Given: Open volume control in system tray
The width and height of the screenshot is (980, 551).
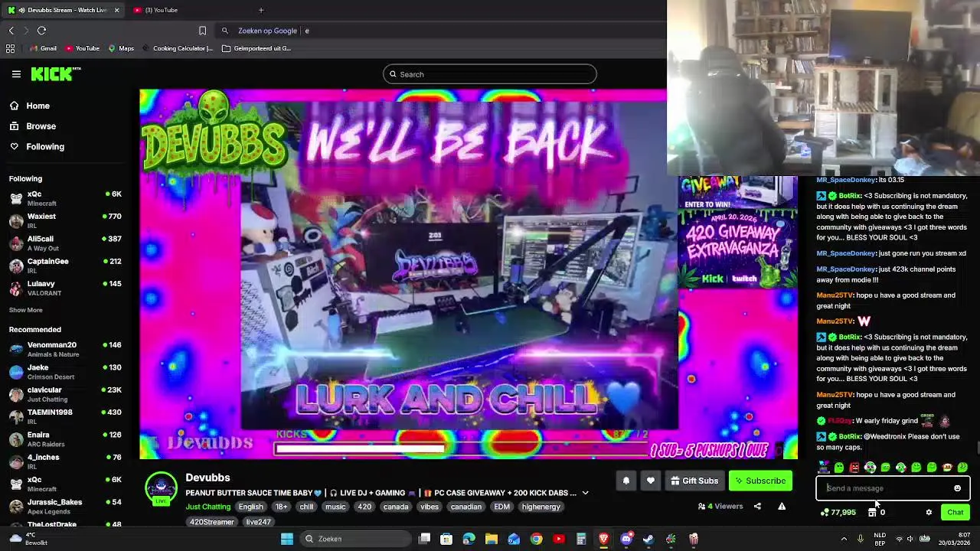Looking at the screenshot, I should tap(910, 539).
